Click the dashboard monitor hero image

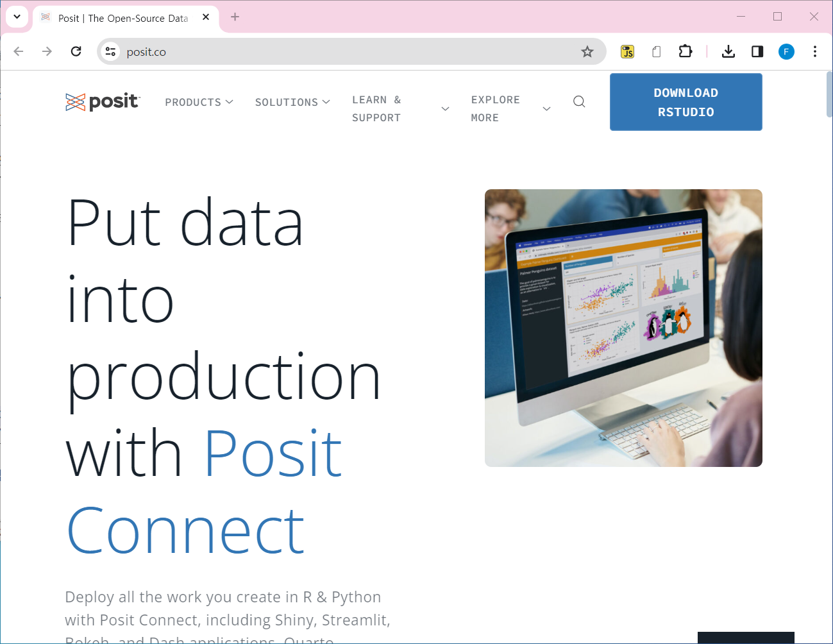(623, 328)
